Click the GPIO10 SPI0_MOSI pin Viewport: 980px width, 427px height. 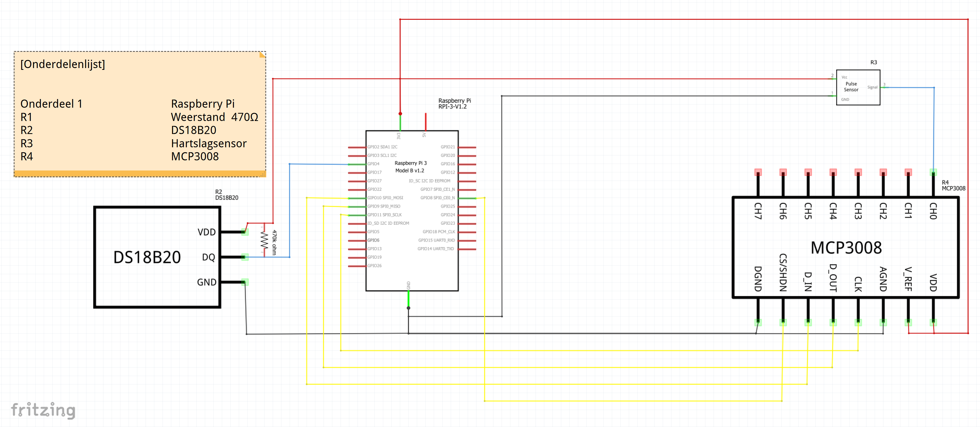(357, 198)
